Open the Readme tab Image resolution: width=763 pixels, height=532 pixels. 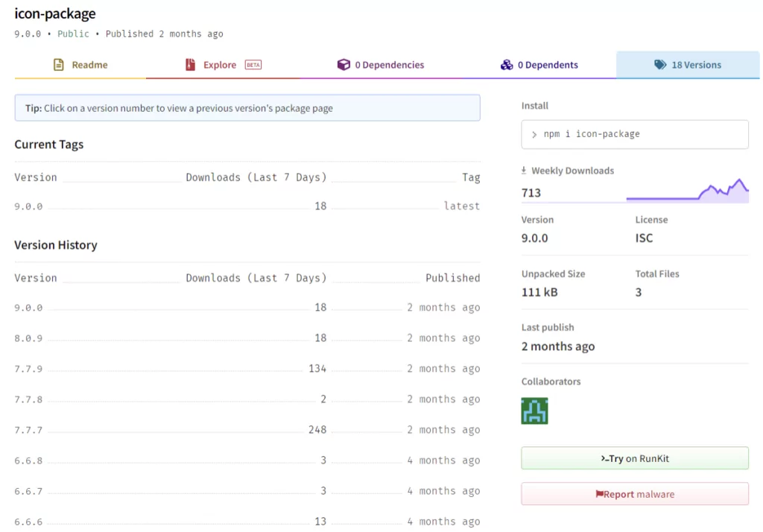(80, 65)
